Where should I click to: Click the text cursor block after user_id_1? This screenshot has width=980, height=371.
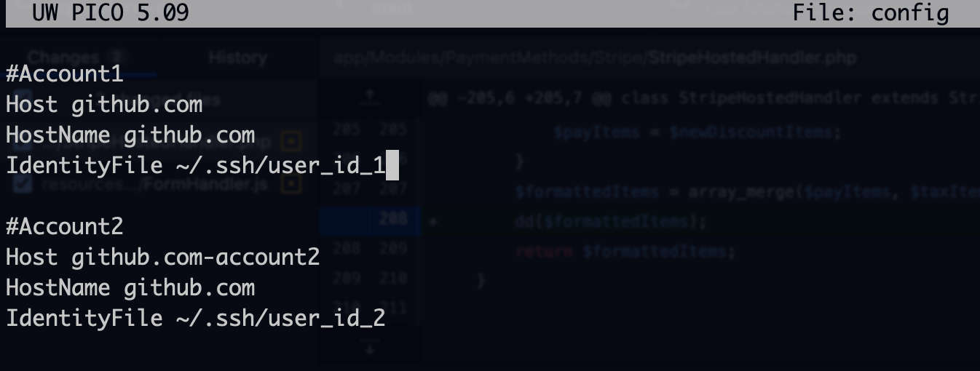[392, 165]
